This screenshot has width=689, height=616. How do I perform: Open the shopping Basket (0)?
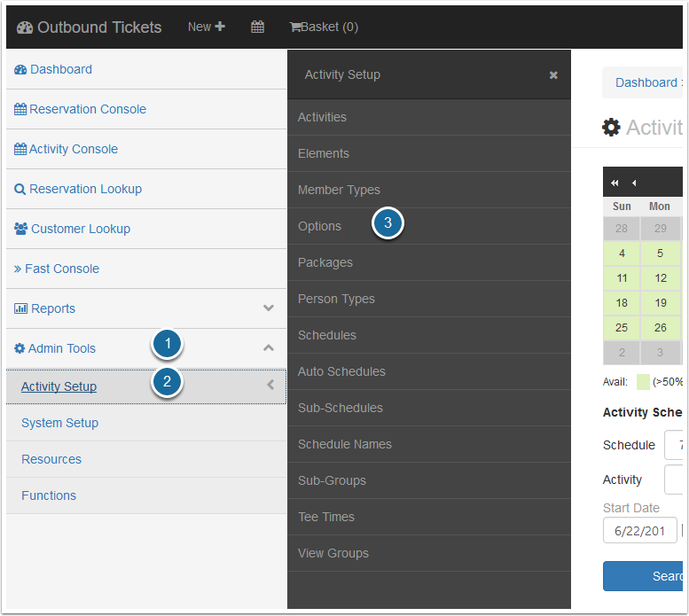(324, 27)
